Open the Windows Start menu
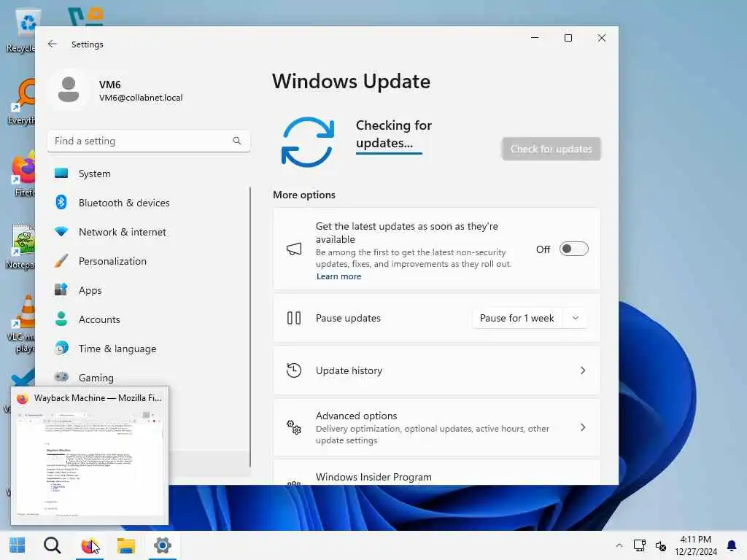Image resolution: width=747 pixels, height=560 pixels. point(18,545)
